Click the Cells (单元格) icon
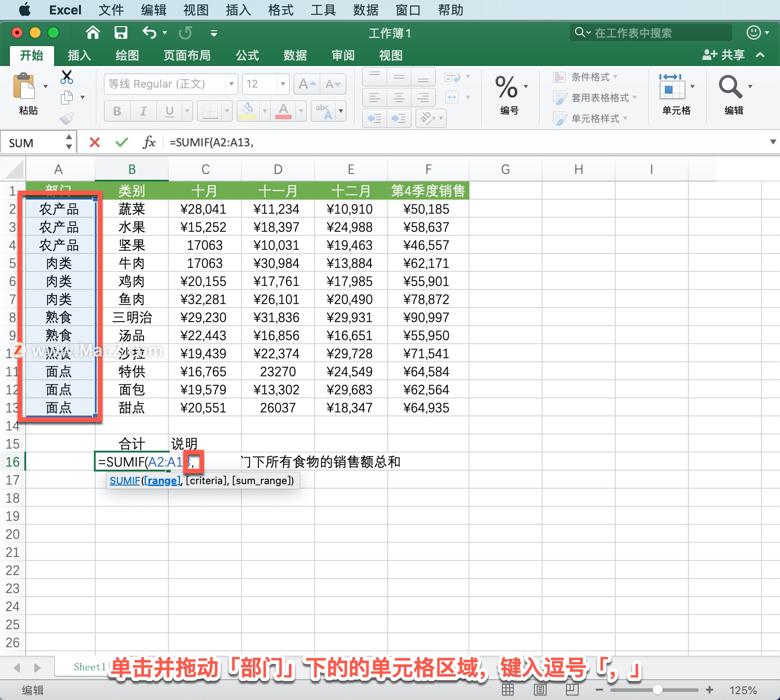The image size is (780, 700). (x=672, y=87)
